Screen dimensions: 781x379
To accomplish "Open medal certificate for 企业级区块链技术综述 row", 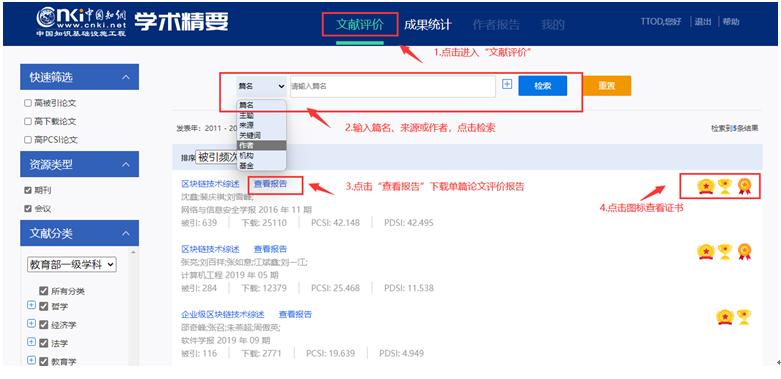I will pos(725,317).
